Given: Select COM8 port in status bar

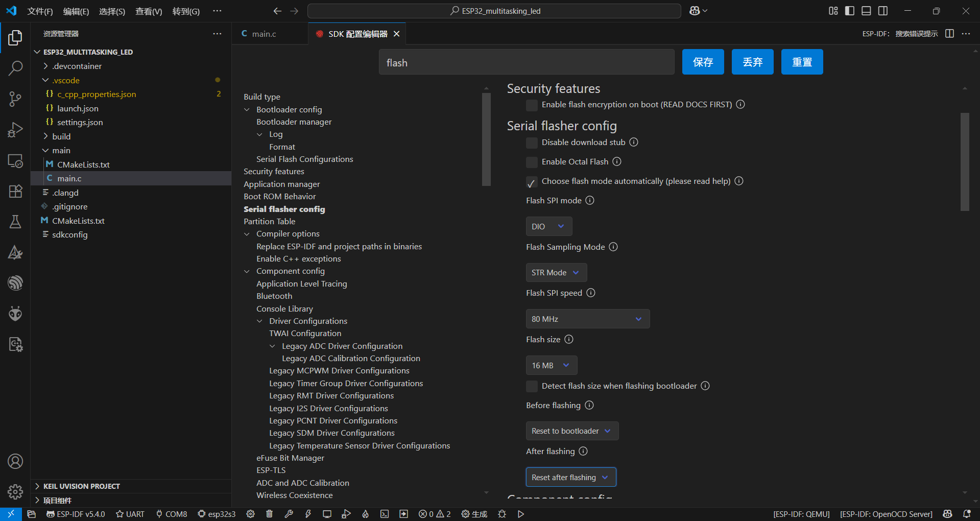Looking at the screenshot, I should (x=172, y=514).
